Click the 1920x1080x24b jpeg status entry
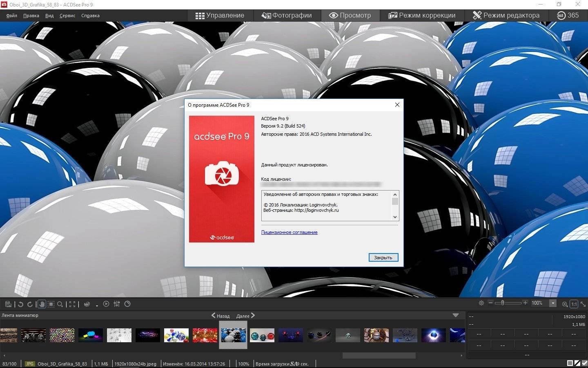Image resolution: width=588 pixels, height=368 pixels. (x=135, y=364)
